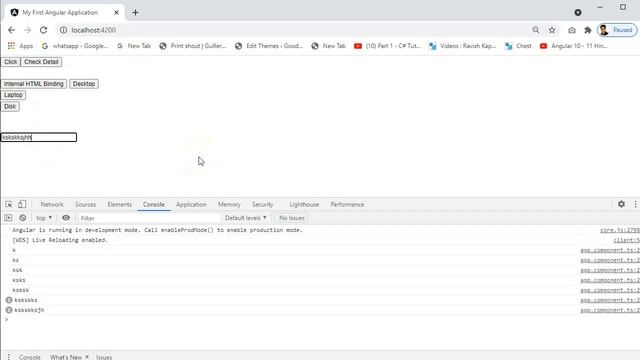Bookmark this page with the star icon
This screenshot has height=360, width=640.
tap(552, 30)
